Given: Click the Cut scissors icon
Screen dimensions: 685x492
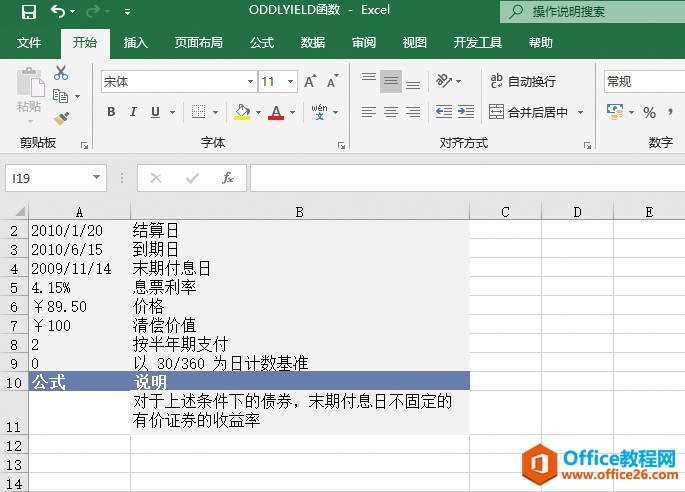Looking at the screenshot, I should click(61, 73).
